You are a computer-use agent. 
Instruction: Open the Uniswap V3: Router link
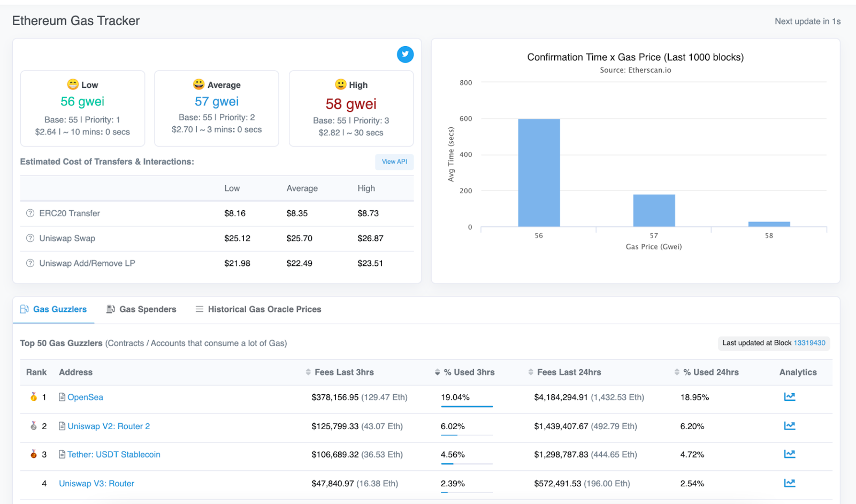pos(96,484)
